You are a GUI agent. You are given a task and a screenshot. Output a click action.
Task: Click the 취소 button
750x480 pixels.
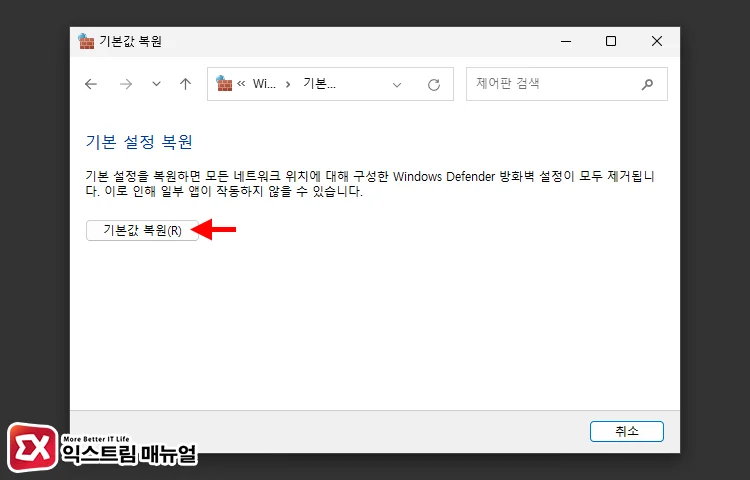click(x=627, y=431)
